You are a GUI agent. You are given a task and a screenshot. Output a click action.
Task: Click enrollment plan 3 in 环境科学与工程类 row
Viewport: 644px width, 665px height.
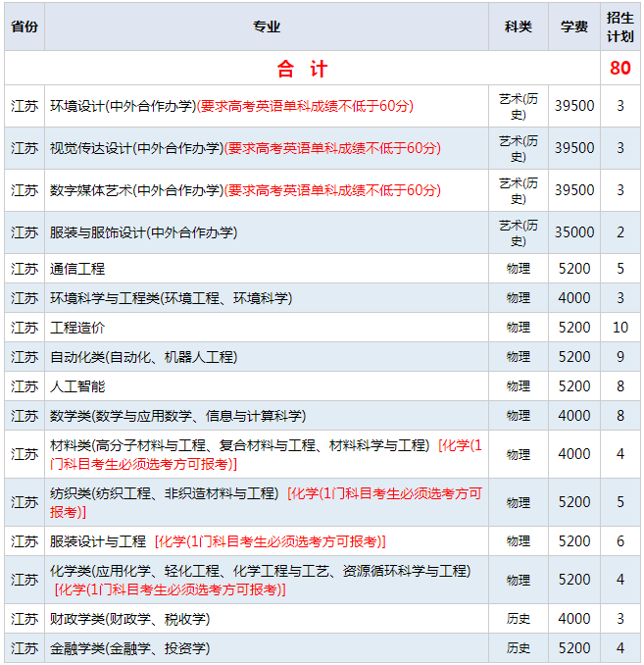[x=620, y=298]
